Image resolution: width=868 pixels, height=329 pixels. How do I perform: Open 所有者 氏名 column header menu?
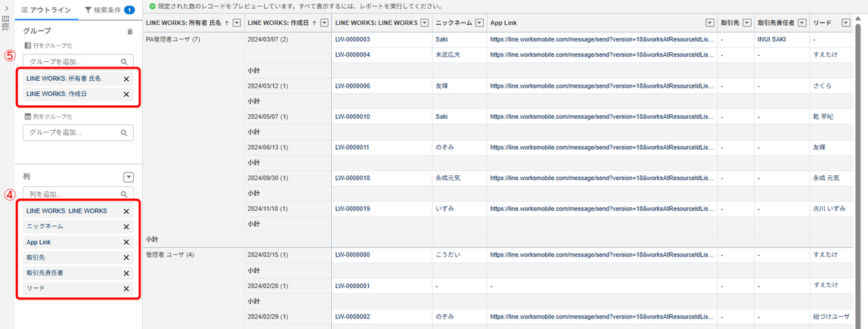(237, 23)
